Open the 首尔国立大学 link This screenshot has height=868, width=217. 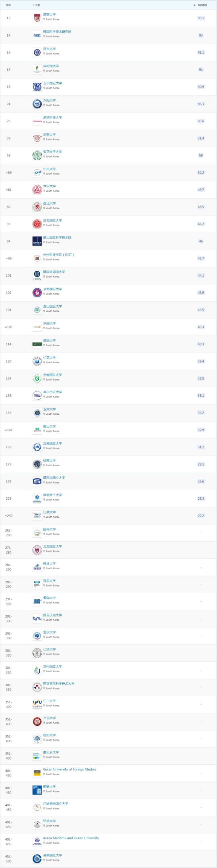[x=52, y=83]
